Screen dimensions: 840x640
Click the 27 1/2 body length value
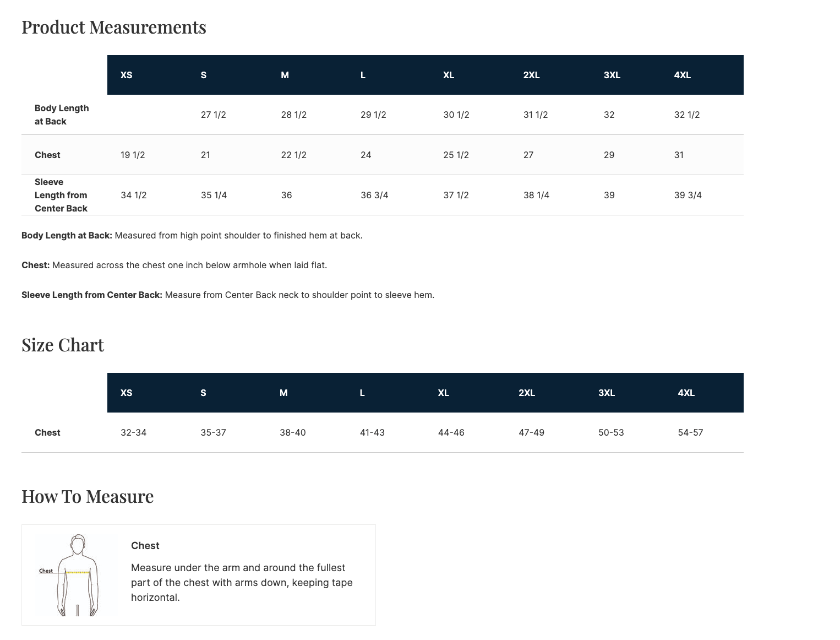coord(214,115)
